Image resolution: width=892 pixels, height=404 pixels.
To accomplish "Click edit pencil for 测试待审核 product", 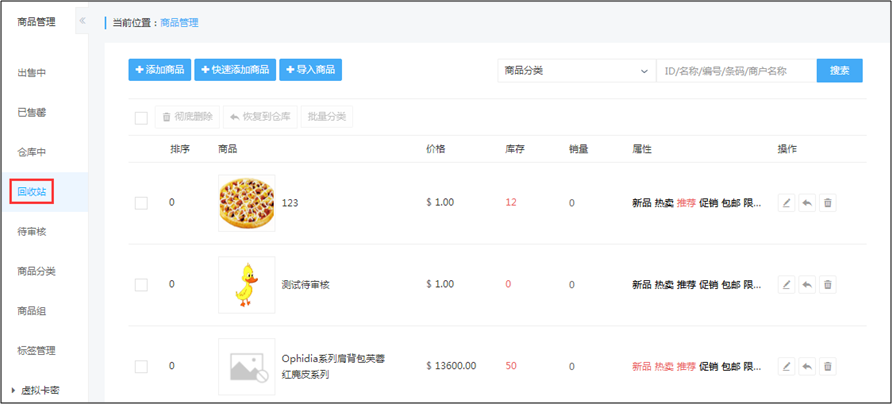I will click(786, 285).
